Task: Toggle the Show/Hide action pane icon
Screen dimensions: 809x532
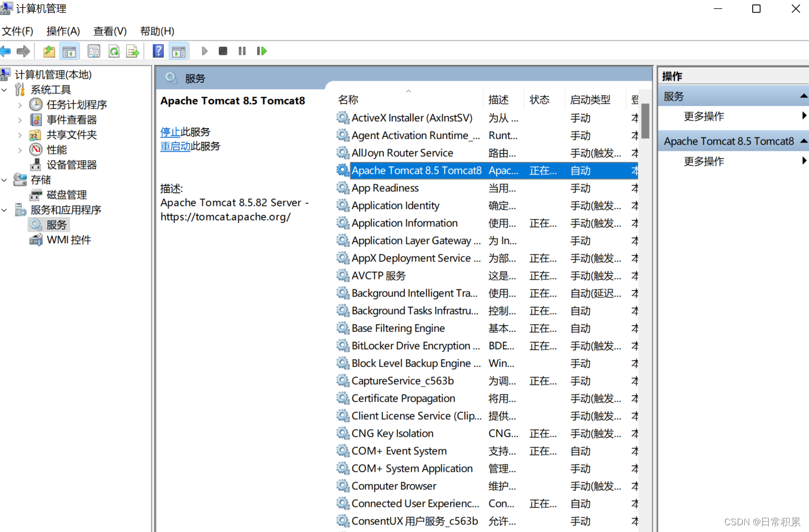Action: click(179, 51)
